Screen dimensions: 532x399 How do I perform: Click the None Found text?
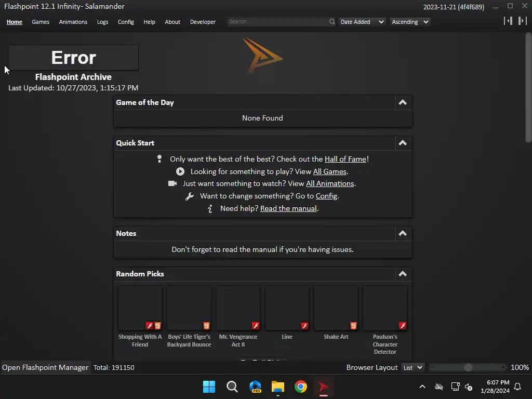(x=262, y=118)
